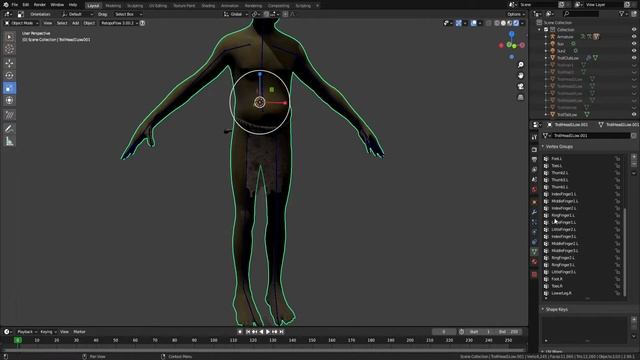
Task: Activate the 3D Cursor tool
Action: [x=9, y=49]
